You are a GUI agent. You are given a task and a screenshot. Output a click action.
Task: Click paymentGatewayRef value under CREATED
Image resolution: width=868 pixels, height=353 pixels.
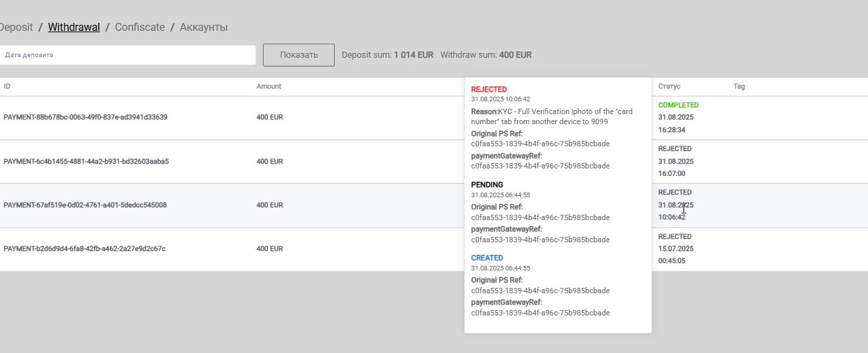(x=540, y=313)
